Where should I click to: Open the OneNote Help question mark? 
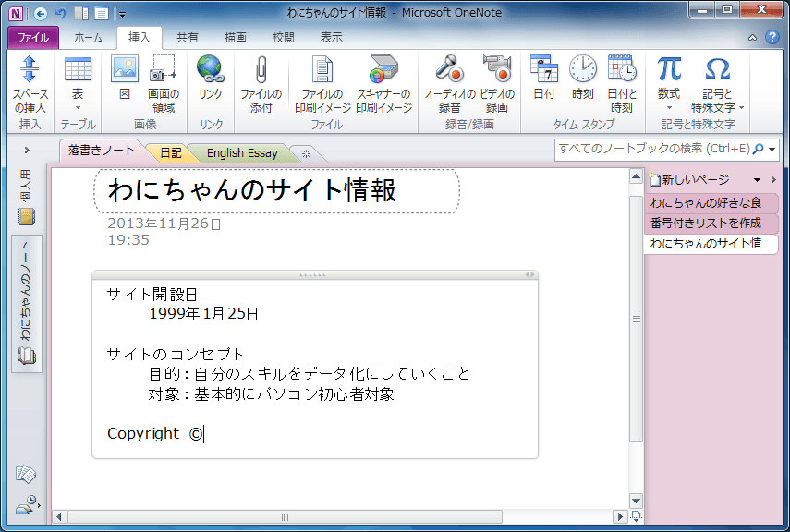tap(772, 37)
